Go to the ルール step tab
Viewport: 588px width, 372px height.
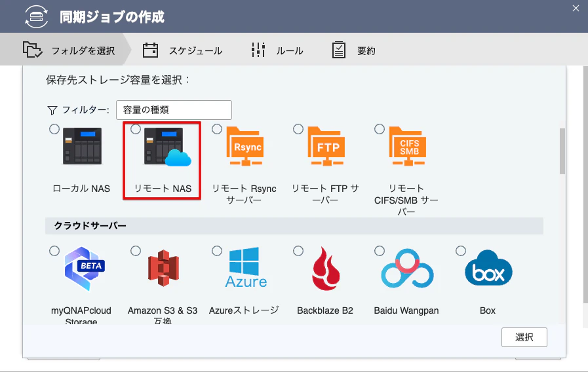(x=277, y=50)
